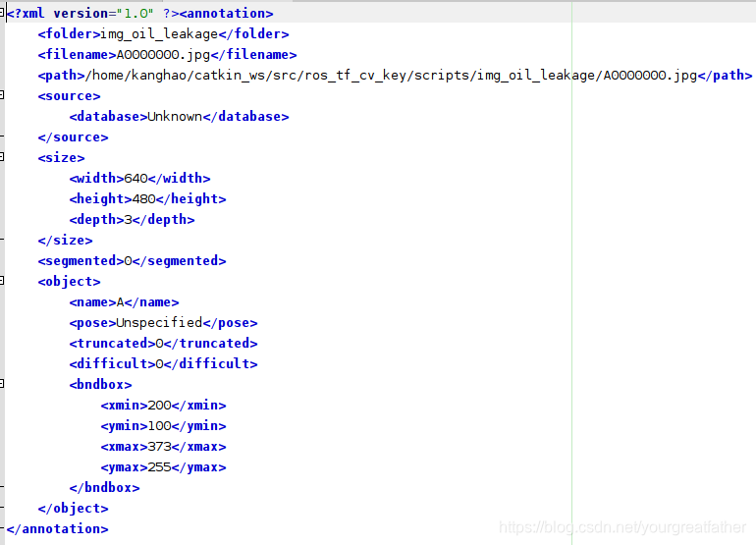Viewport: 756px width, 545px height.
Task: Click the opening <annotation> tag
Action: click(x=226, y=14)
